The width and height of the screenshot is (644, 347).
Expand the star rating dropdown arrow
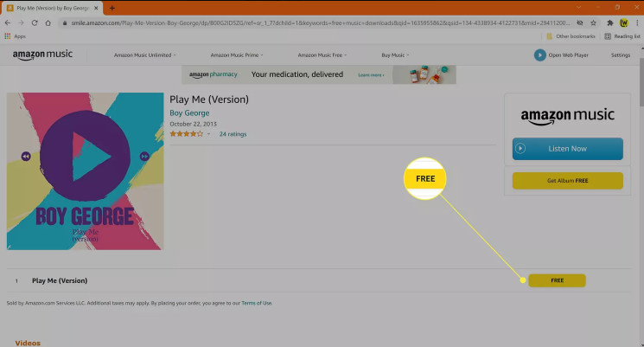tap(208, 134)
